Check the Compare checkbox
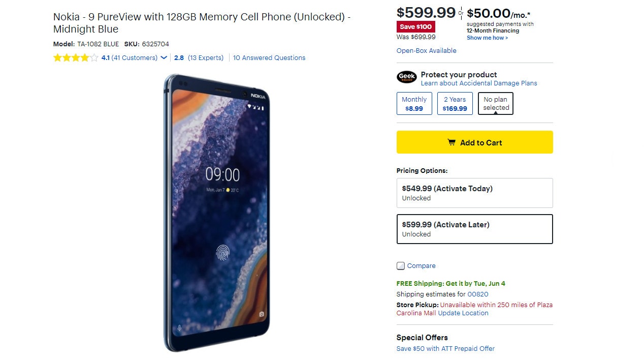The image size is (644, 359). [401, 266]
